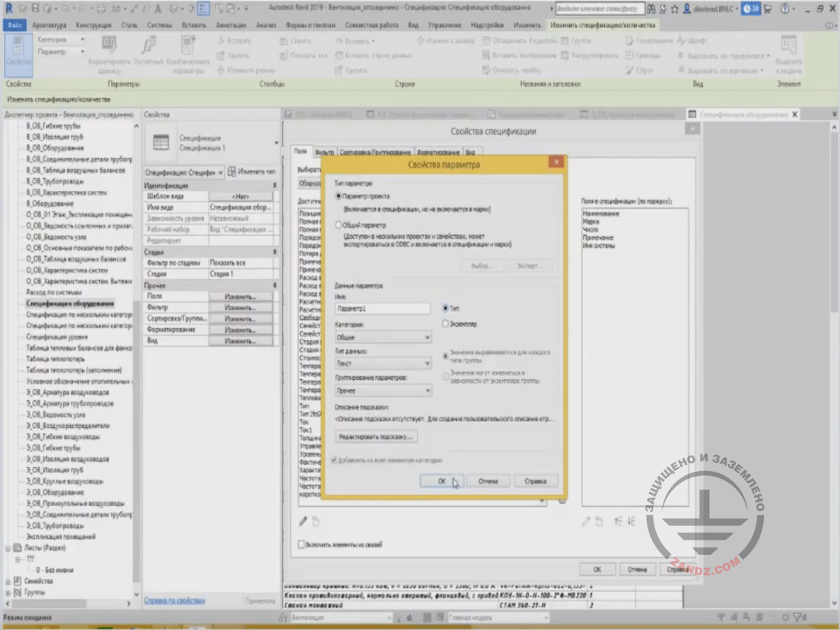840x630 pixels.
Task: Click the Справка по свойствам link
Action: pyautogui.click(x=175, y=601)
